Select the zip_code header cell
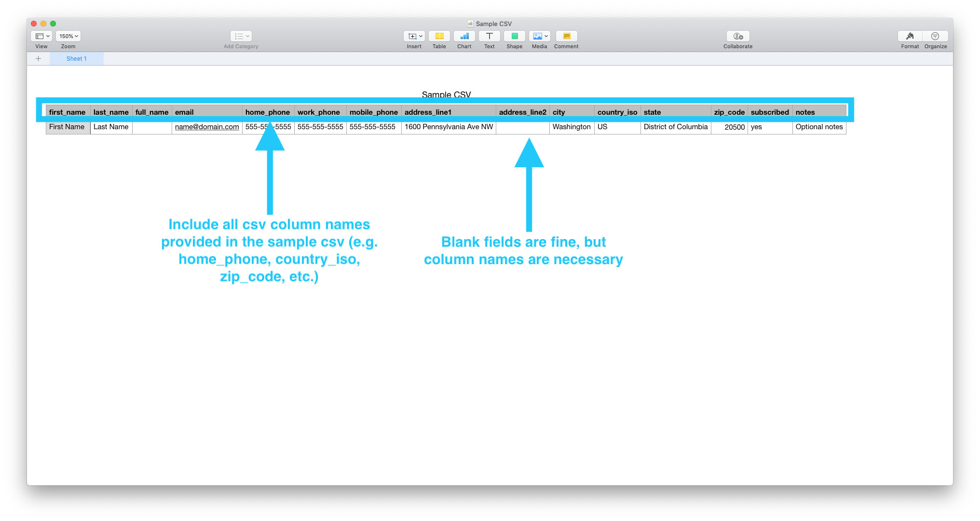The height and width of the screenshot is (521, 980). [729, 112]
